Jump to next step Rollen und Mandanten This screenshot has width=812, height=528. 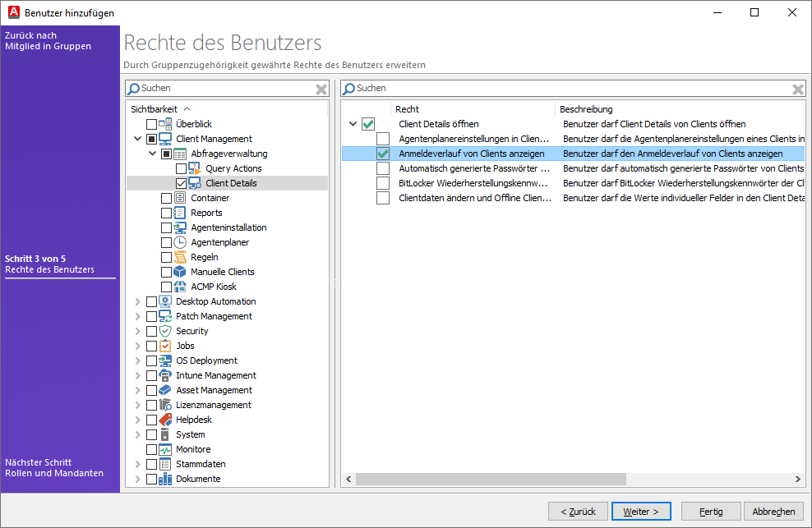click(54, 467)
